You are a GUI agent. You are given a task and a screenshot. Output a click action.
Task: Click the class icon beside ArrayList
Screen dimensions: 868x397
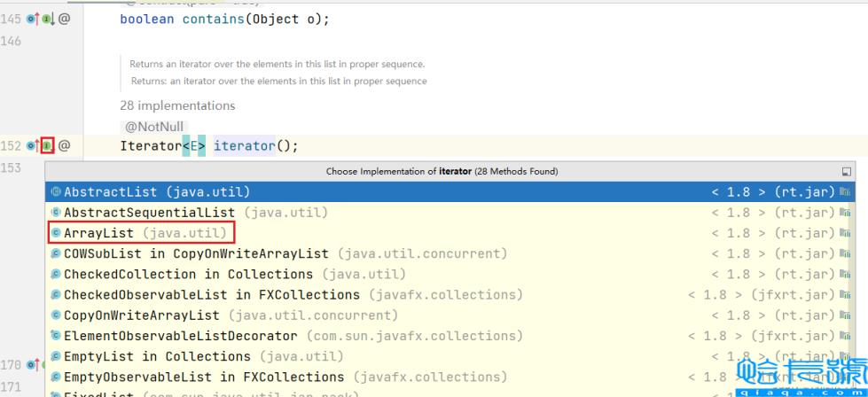pyautogui.click(x=55, y=233)
